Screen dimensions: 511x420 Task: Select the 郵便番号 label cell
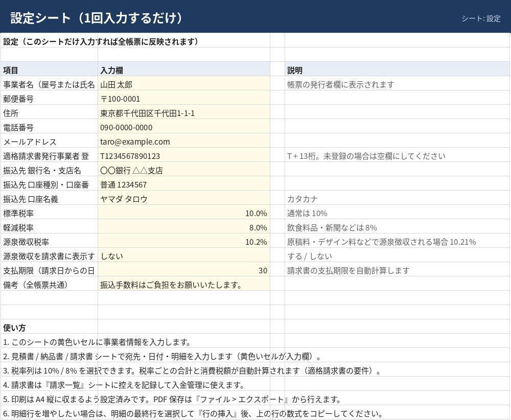pos(49,98)
